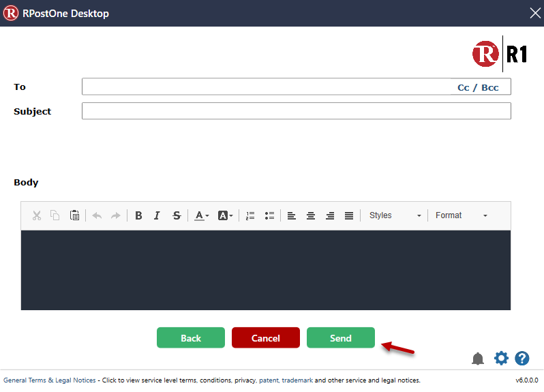Copy text using the copy icon

(x=55, y=215)
